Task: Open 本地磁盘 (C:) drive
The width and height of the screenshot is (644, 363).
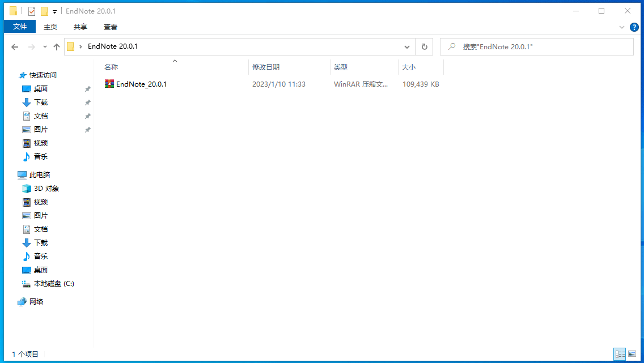Action: (x=54, y=283)
